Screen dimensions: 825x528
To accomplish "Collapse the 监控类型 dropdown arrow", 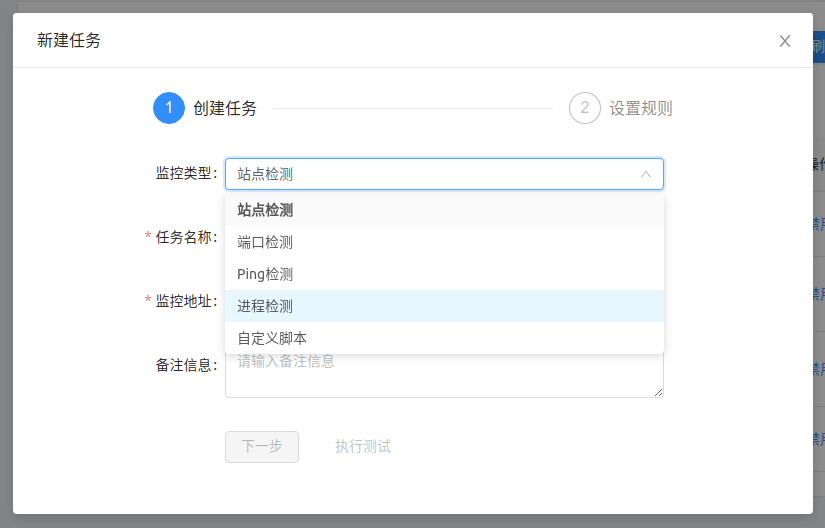I will coord(646,174).
